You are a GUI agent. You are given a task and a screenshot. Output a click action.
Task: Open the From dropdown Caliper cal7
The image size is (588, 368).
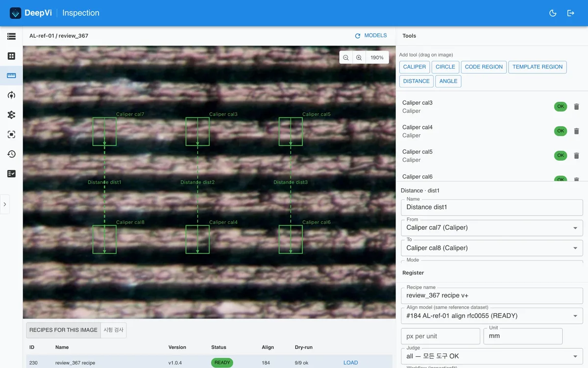pyautogui.click(x=492, y=228)
